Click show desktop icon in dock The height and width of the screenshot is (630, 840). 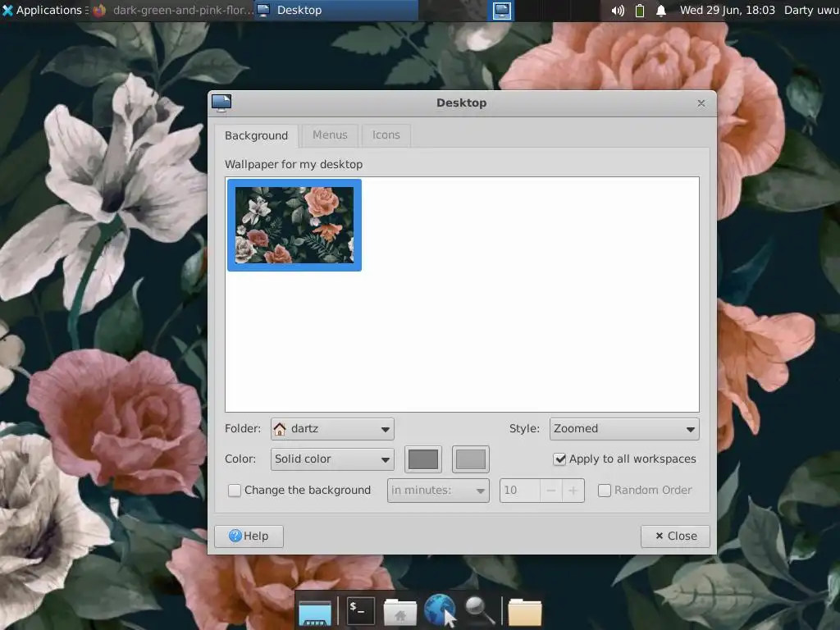click(315, 612)
